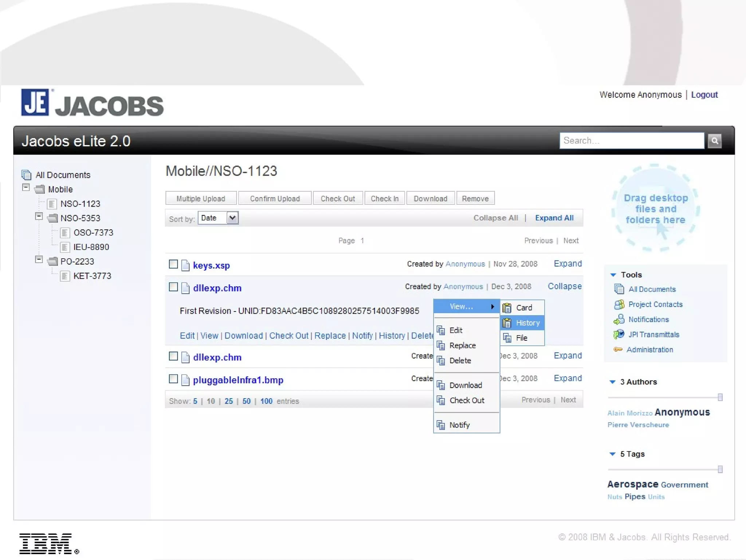Click the NSO-5353 folder icon
Screen dimensions: 746x560
(53, 218)
